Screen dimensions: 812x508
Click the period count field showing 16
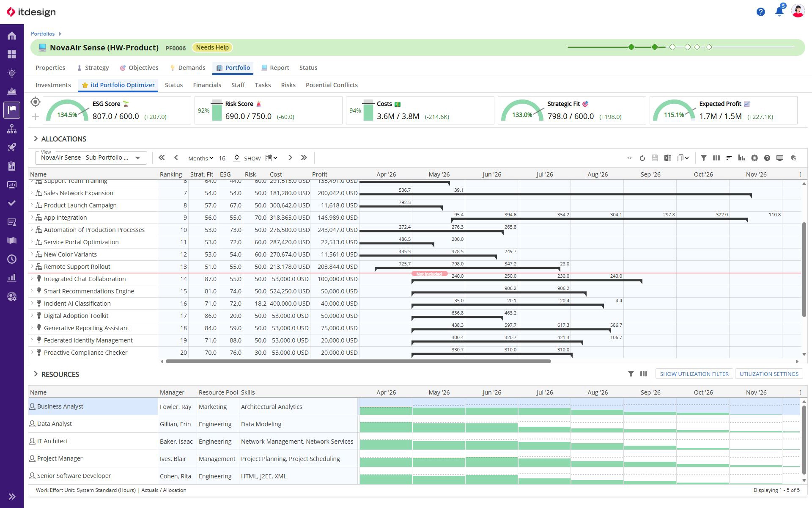click(x=225, y=158)
